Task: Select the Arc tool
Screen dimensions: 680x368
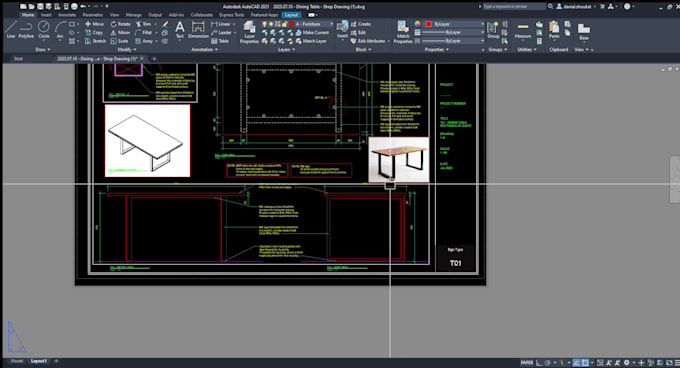Action: coord(60,30)
